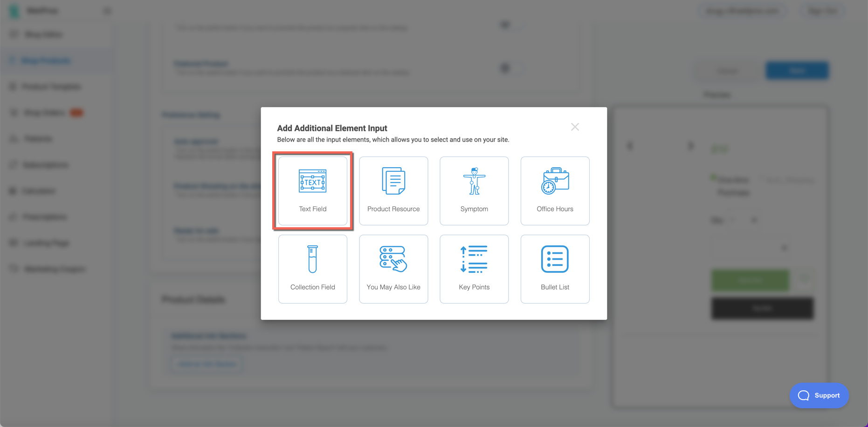The height and width of the screenshot is (427, 868).
Task: Open Marketing Coupon in the blurred sidebar
Action: point(55,269)
